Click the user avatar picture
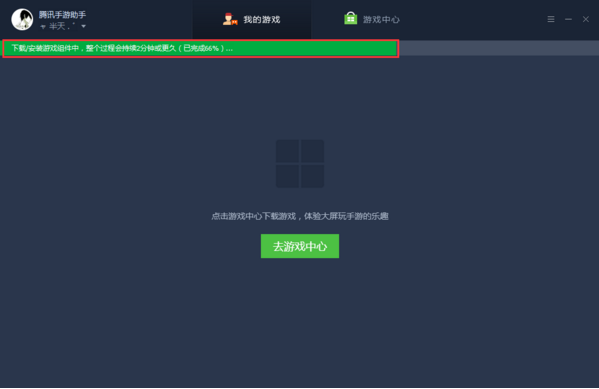The height and width of the screenshot is (389, 599). click(22, 19)
